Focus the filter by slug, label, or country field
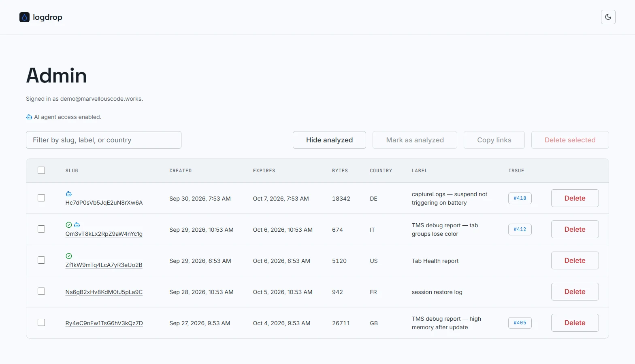The image size is (635, 364). coord(104,140)
